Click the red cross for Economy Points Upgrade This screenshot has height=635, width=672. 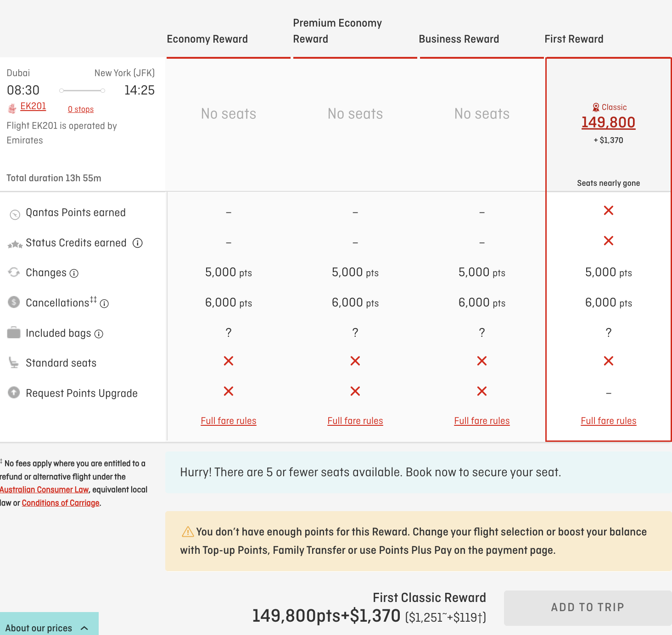pyautogui.click(x=229, y=391)
